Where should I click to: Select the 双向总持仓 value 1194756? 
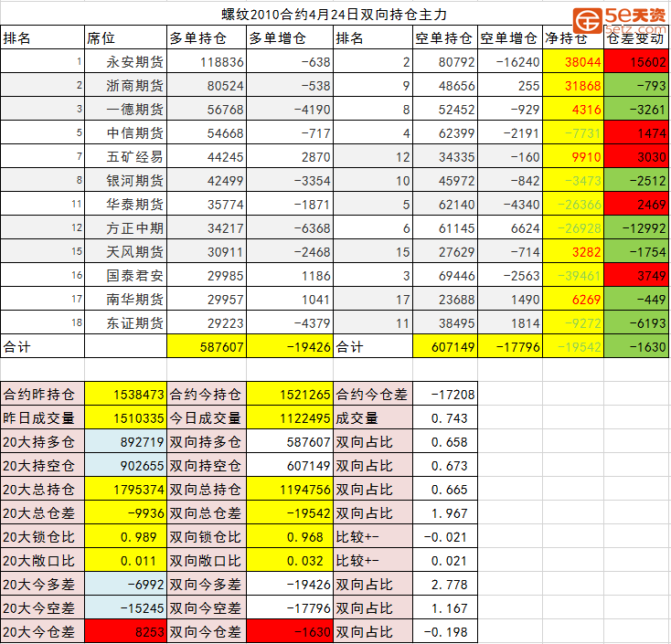click(290, 490)
